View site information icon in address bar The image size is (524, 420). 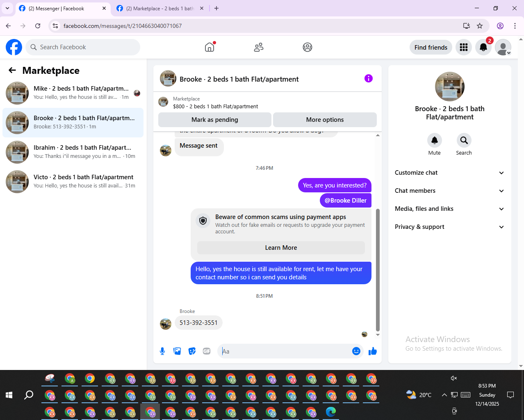(55, 26)
